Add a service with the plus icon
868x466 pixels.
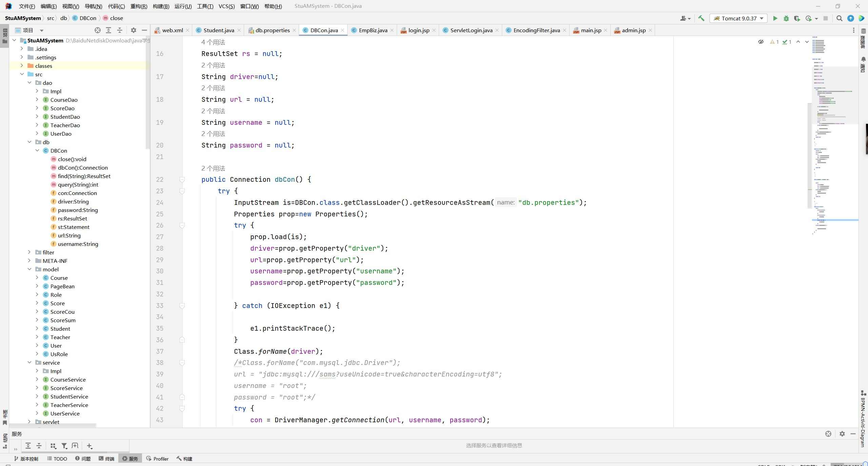coord(89,446)
